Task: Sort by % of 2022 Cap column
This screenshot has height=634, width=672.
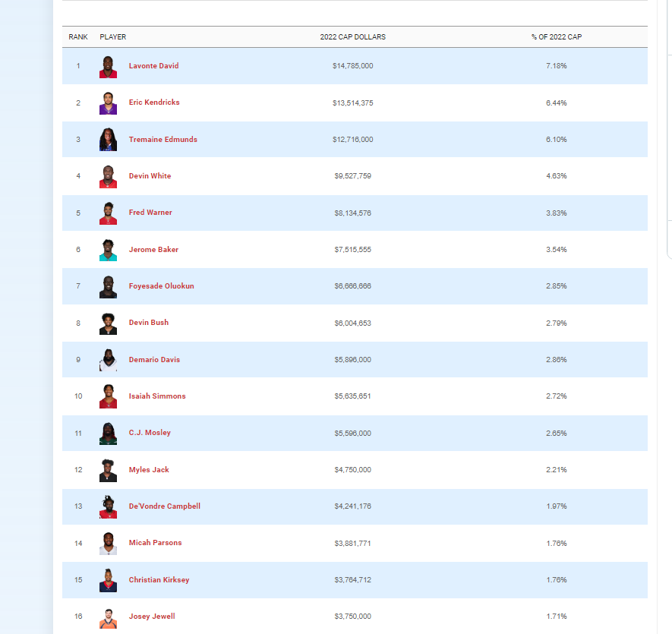Action: click(557, 37)
